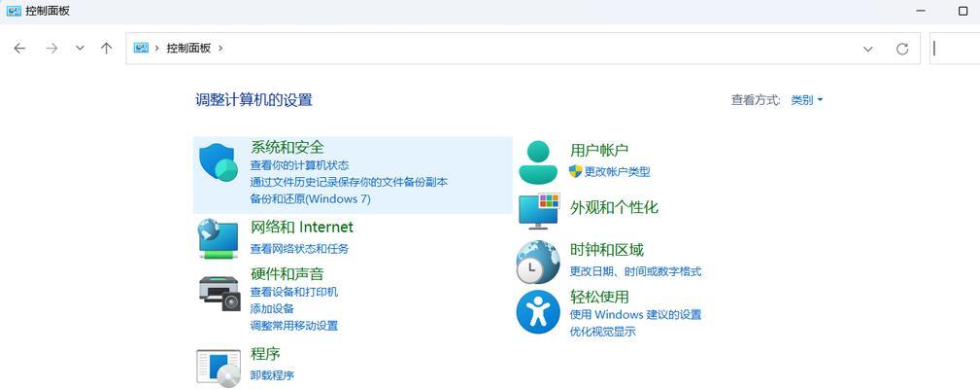Viewport: 980px width, 389px height.
Task: Click the 优化视觉显示 link
Action: coord(602,332)
